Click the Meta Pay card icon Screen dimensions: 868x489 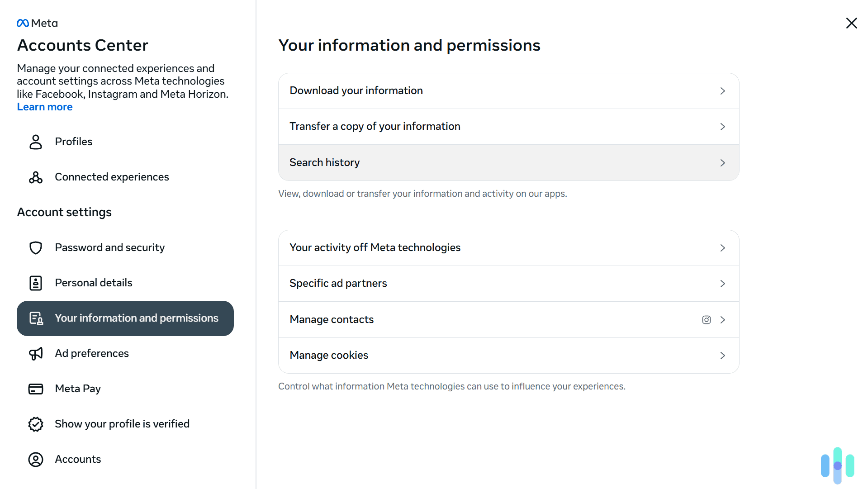(x=35, y=389)
